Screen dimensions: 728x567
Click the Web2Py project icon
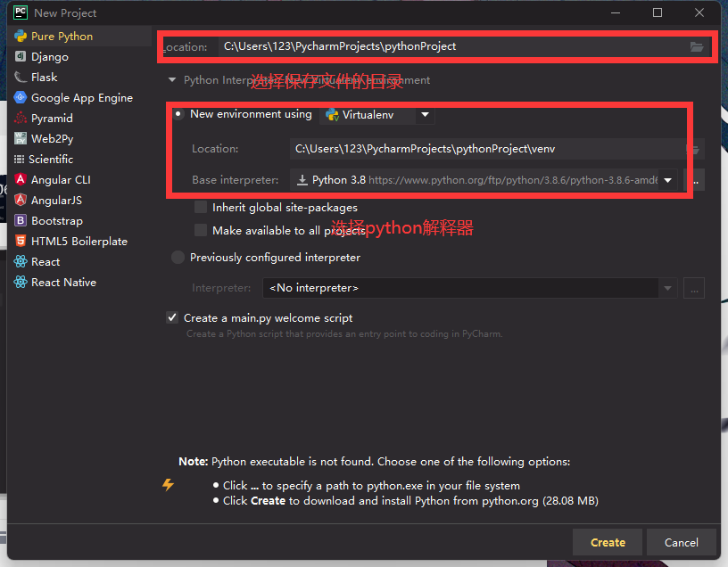pyautogui.click(x=21, y=138)
